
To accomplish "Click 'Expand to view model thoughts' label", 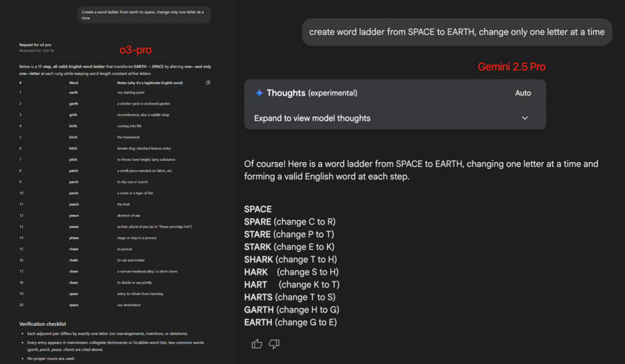I will tap(312, 118).
